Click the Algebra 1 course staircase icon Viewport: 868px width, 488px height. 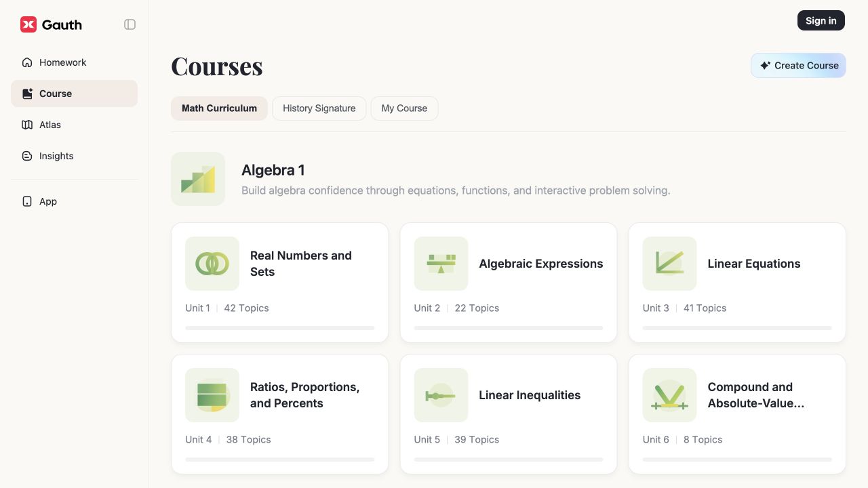(198, 179)
